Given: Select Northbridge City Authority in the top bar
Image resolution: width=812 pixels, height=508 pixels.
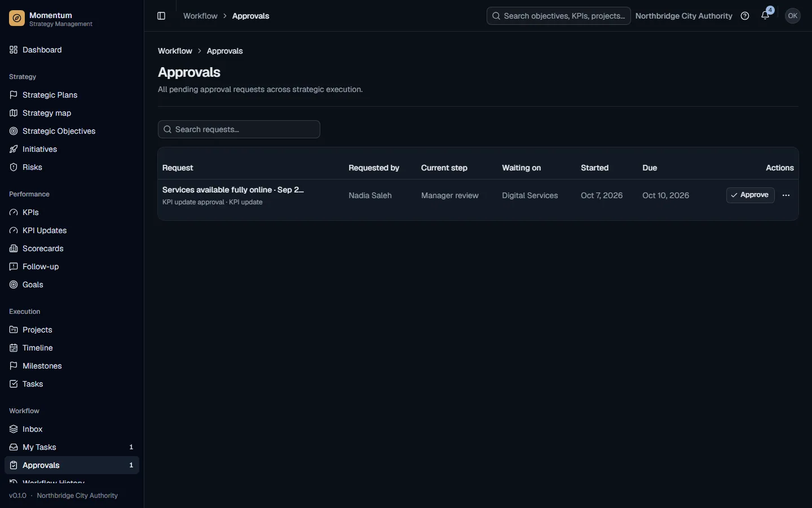Looking at the screenshot, I should (x=683, y=16).
